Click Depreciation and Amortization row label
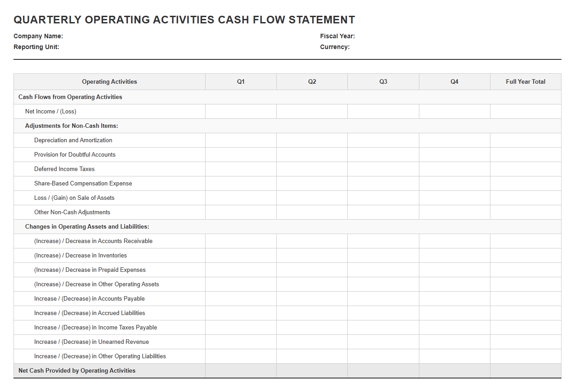This screenshot has height=392, width=575. click(73, 140)
